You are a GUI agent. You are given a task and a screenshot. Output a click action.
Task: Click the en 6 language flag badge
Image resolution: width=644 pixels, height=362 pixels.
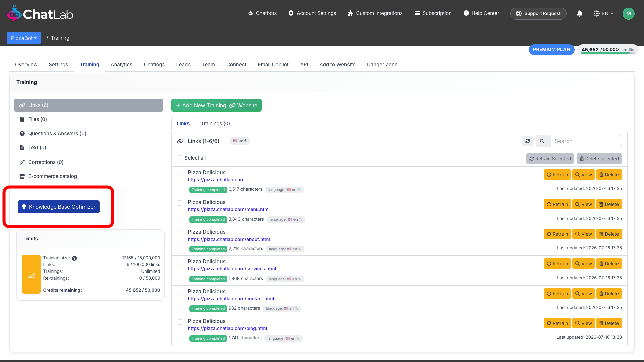240,141
